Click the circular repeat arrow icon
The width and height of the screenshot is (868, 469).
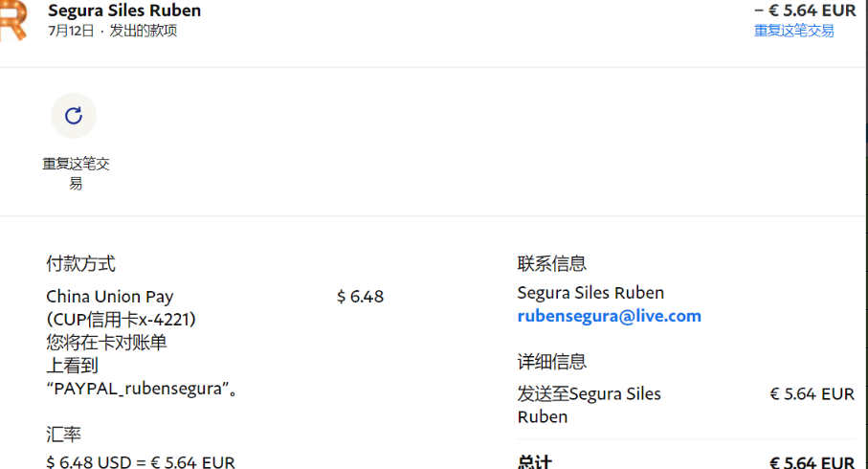coord(74,116)
